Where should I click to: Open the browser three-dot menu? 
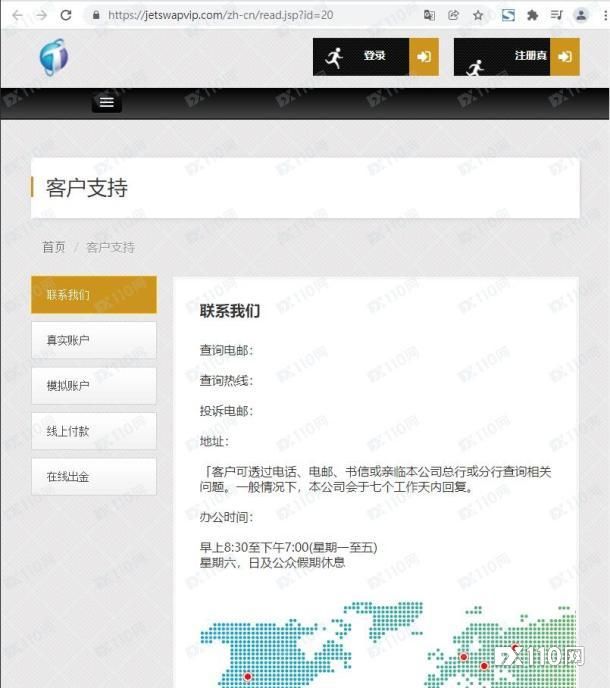coord(605,15)
